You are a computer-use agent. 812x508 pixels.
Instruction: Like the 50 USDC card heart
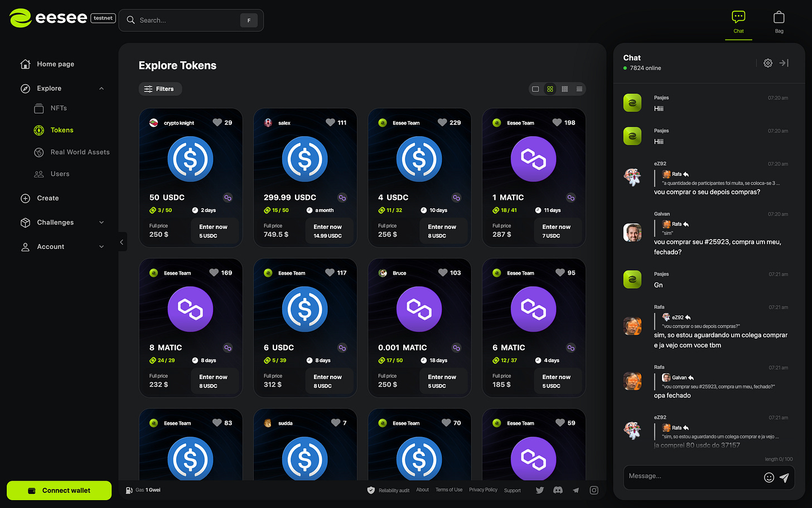(217, 122)
